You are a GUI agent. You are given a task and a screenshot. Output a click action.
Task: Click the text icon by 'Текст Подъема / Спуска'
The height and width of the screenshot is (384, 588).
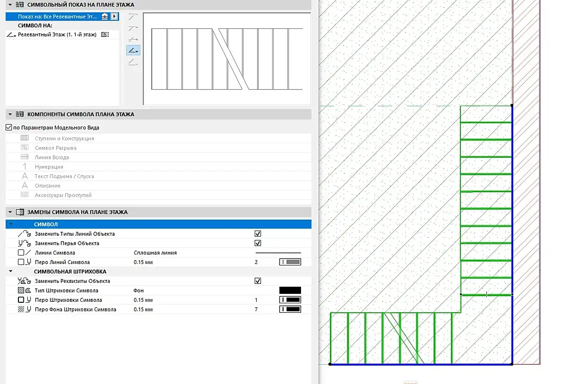[24, 176]
